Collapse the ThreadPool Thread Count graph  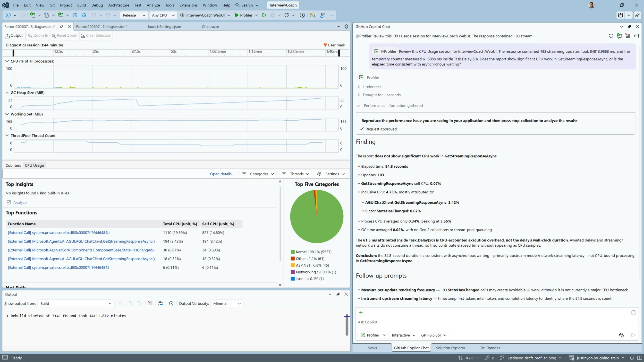[x=7, y=135]
